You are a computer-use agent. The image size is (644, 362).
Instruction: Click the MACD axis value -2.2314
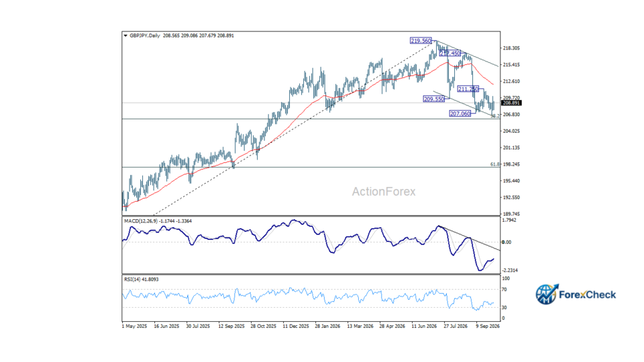pos(510,270)
